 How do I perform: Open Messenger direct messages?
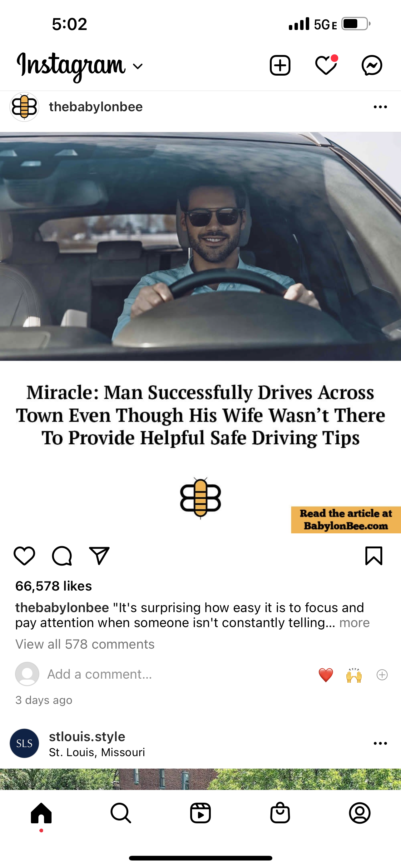tap(372, 65)
